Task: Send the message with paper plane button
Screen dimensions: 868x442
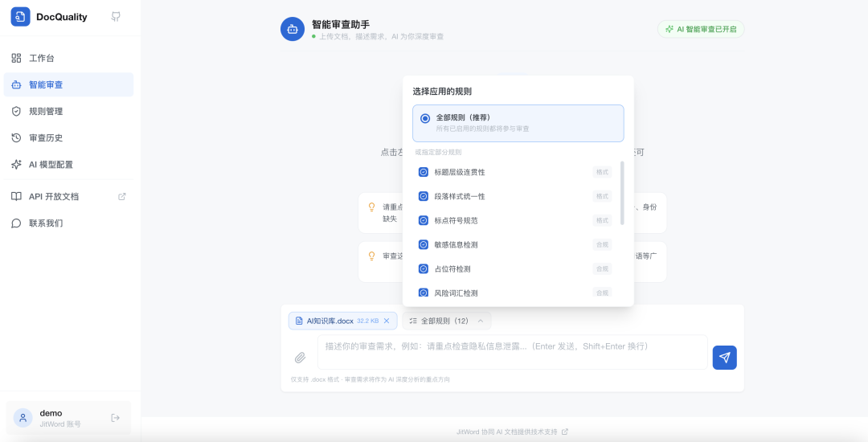Action: click(x=725, y=358)
